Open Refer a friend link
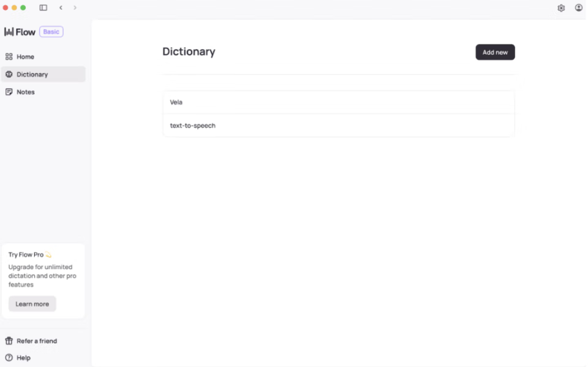This screenshot has height=367, width=588. (37, 341)
